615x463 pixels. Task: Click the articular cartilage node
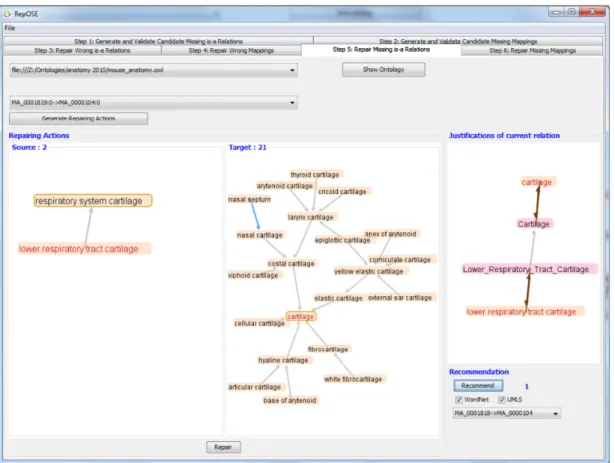pyautogui.click(x=255, y=387)
